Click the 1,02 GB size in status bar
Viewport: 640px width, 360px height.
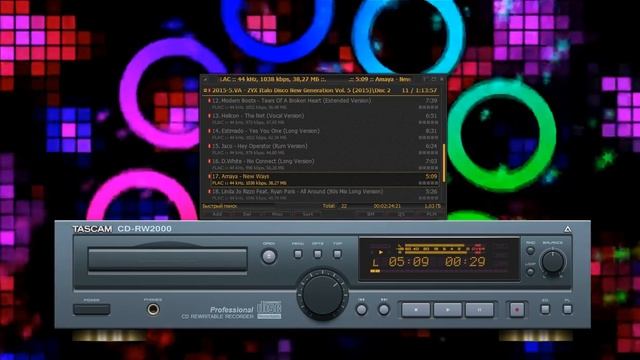point(432,206)
